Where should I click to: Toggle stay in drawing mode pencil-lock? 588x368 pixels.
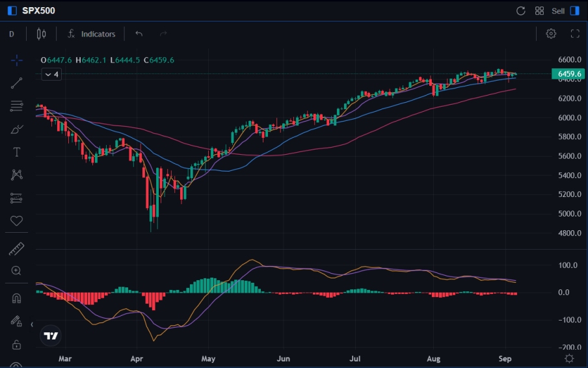pyautogui.click(x=16, y=321)
